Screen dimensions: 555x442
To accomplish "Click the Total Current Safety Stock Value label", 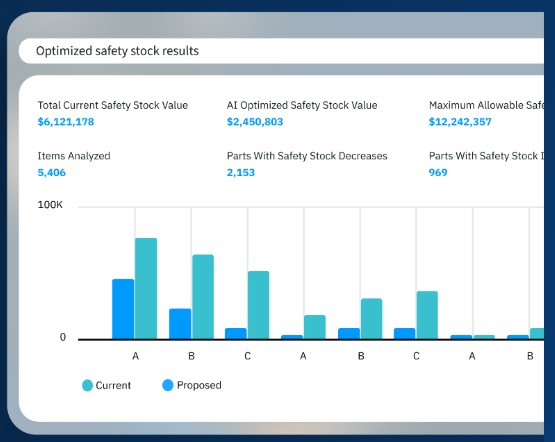I will 113,105.
